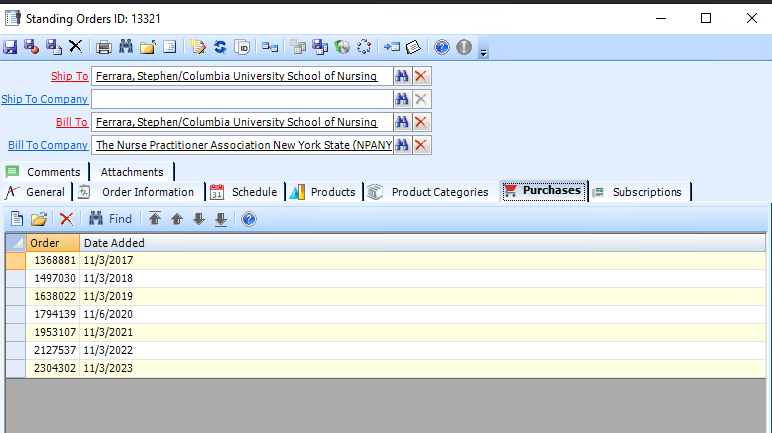Create a new purchase record with the page icon
The image size is (772, 433).
coord(17,219)
